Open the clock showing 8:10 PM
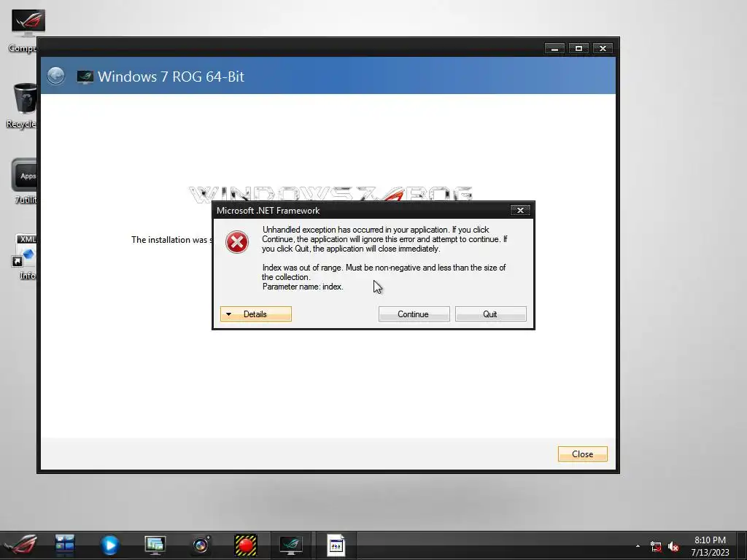 click(x=710, y=546)
